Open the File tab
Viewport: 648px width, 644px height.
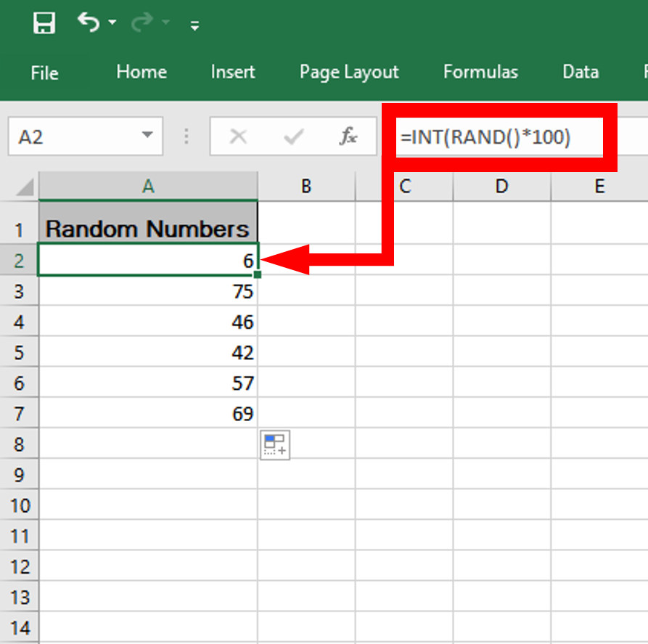pos(45,73)
